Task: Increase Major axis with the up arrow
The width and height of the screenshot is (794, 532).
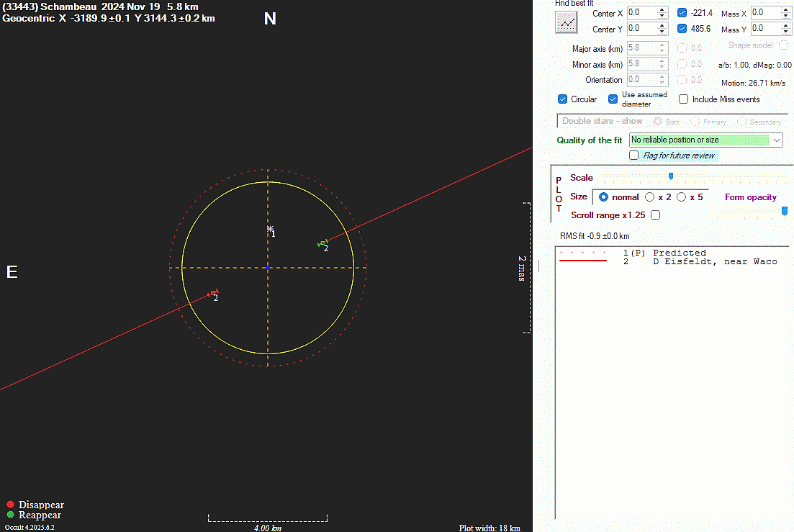Action: (x=662, y=45)
